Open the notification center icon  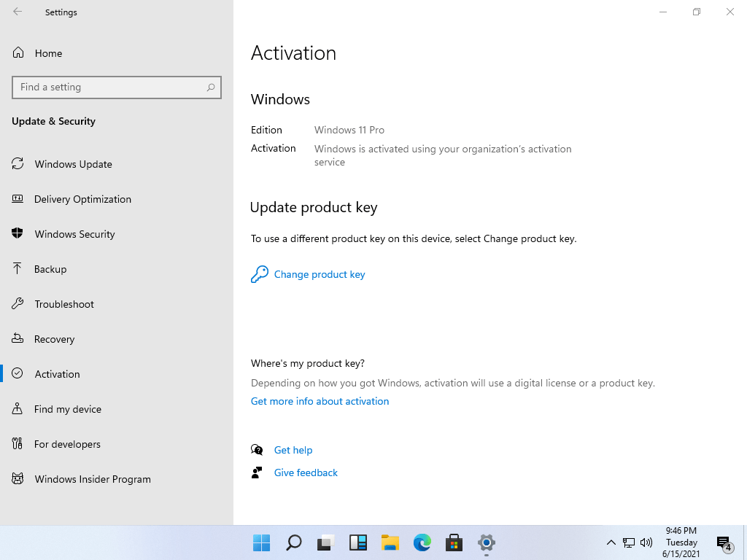pyautogui.click(x=724, y=542)
